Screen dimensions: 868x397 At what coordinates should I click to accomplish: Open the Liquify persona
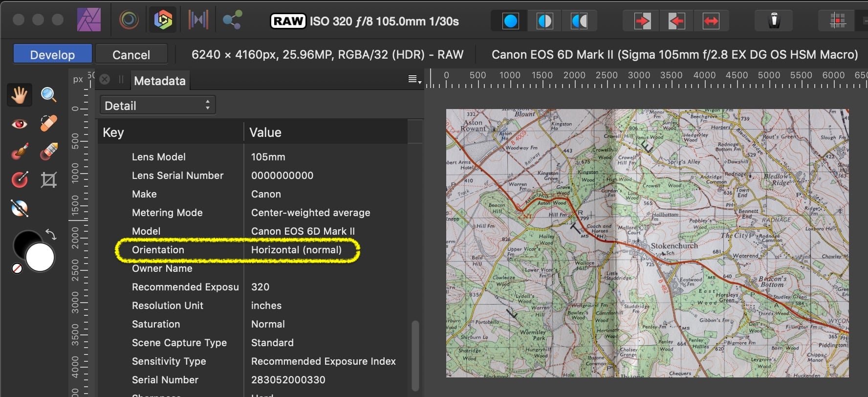[x=129, y=21]
